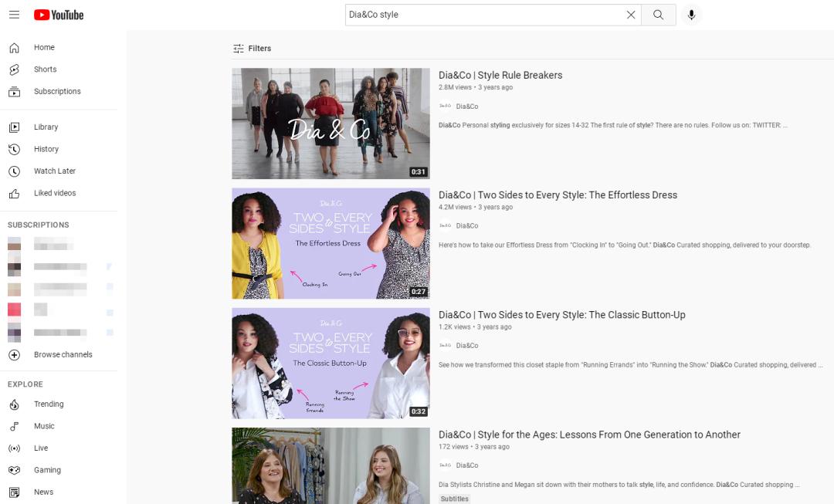Screen dimensions: 834x504
Task: Open The Classic Button-Up video title
Action: click(561, 315)
